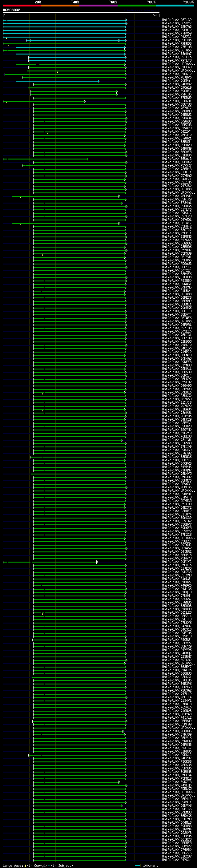Open hit UniRef100_P42732
This screenshot has width=197, height=868.
[176, 37]
